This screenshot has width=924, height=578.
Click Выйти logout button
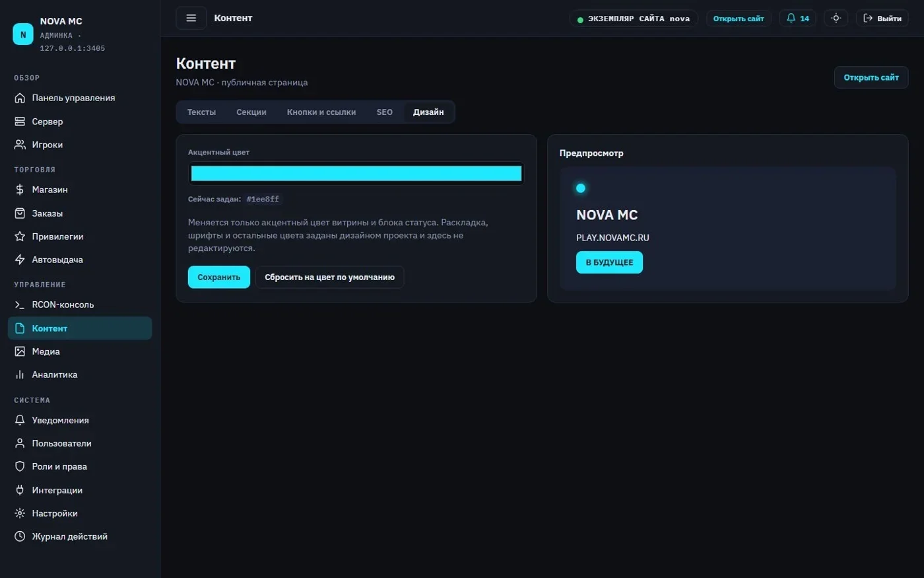pos(882,18)
